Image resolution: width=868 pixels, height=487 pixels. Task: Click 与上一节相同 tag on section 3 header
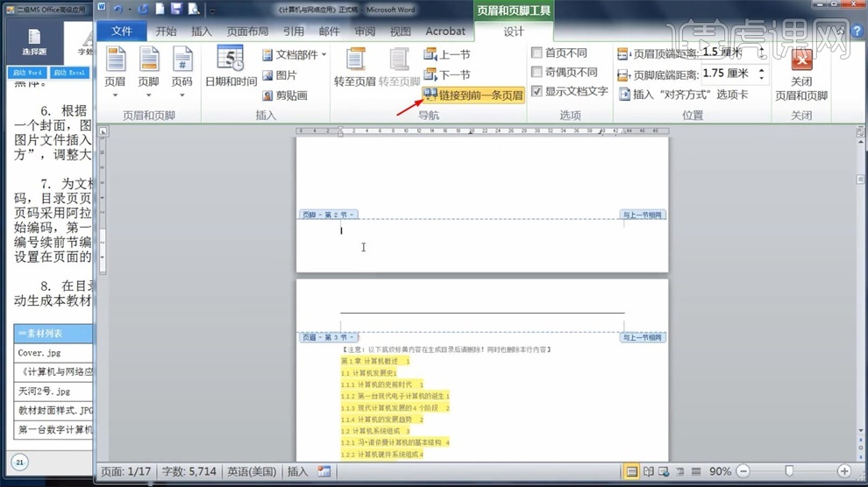[642, 337]
